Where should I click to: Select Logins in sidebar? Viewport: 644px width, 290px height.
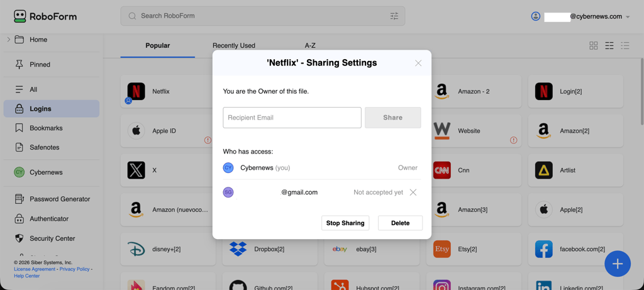(x=52, y=109)
